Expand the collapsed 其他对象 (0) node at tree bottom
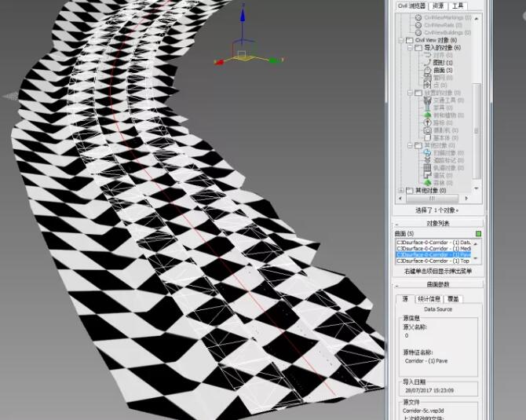The width and height of the screenshot is (526, 420). tap(401, 190)
